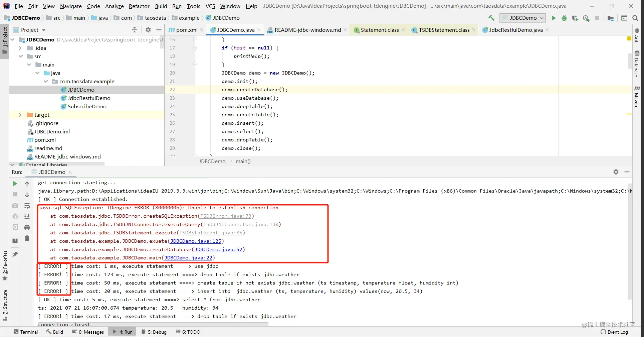The image size is (644, 337).
Task: Collapse the JDBCDemo root node
Action: pyautogui.click(x=13, y=39)
